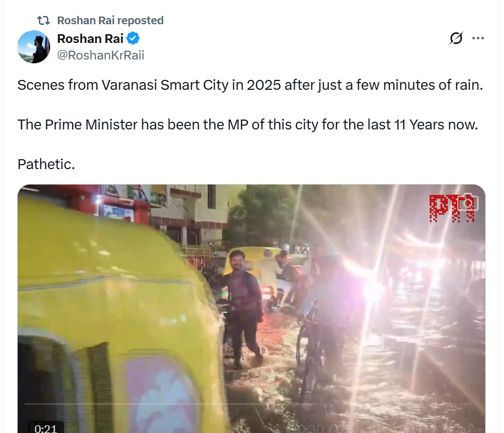Play the flooded street video

pos(251,308)
